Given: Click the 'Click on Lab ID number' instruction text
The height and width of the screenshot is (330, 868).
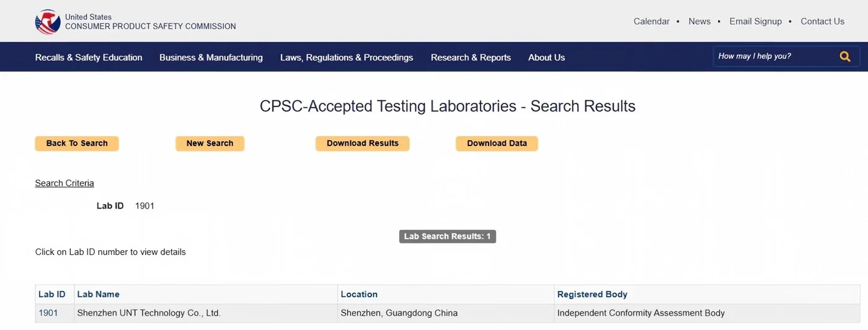Looking at the screenshot, I should point(110,252).
